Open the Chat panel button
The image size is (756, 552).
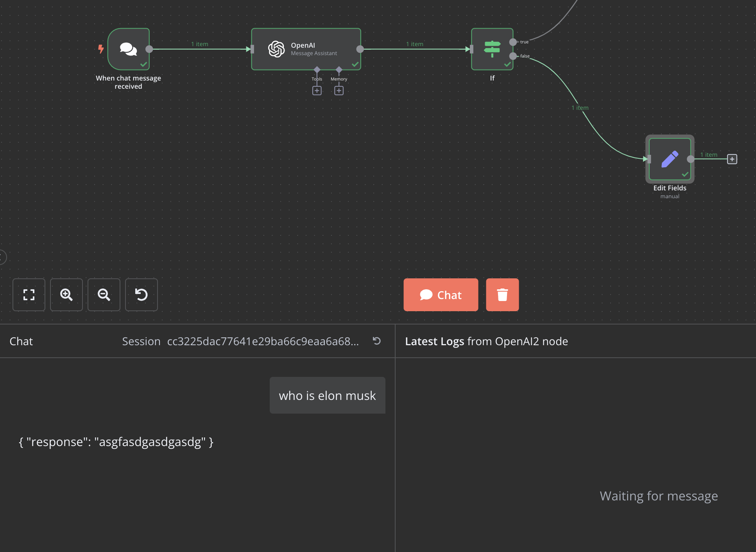coord(441,295)
